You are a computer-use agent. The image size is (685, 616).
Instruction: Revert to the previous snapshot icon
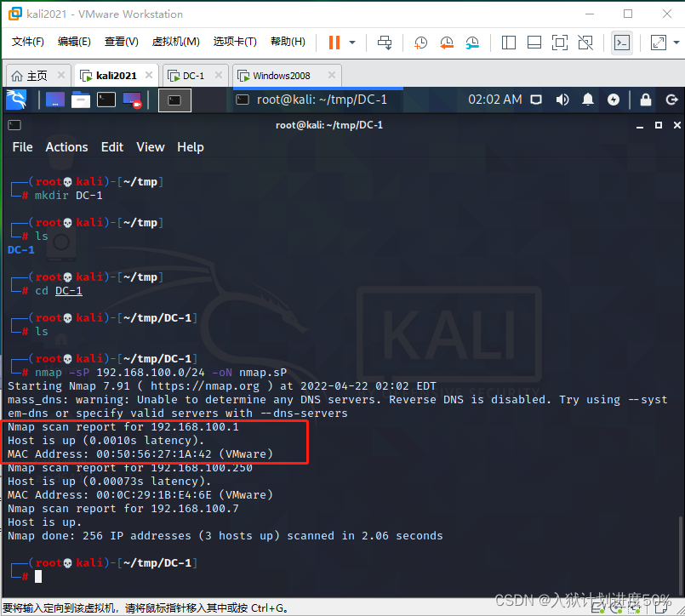point(447,43)
